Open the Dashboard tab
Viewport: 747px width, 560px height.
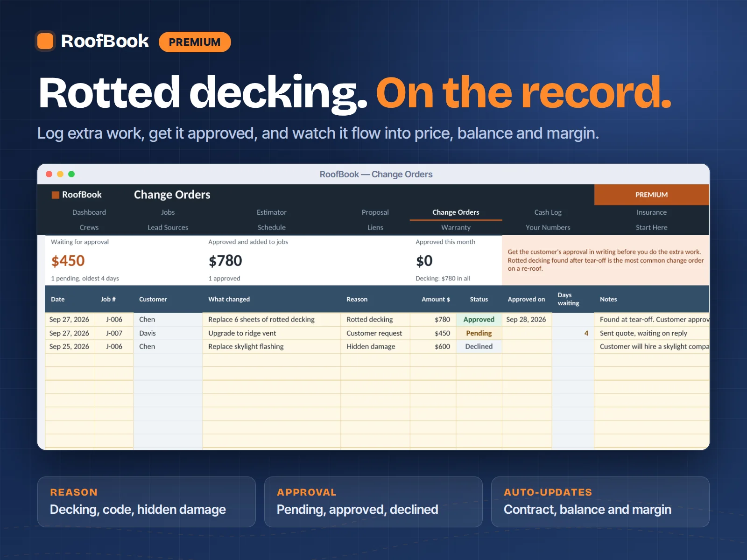click(x=89, y=212)
